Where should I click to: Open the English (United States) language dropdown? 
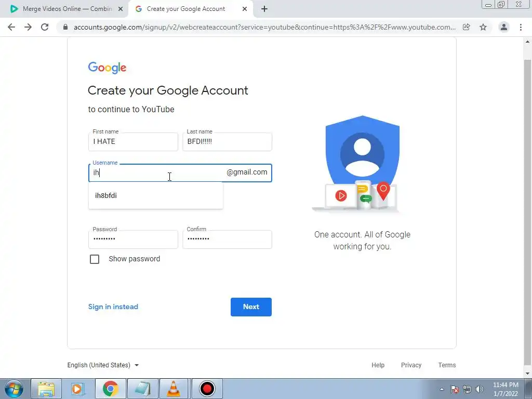click(x=103, y=365)
